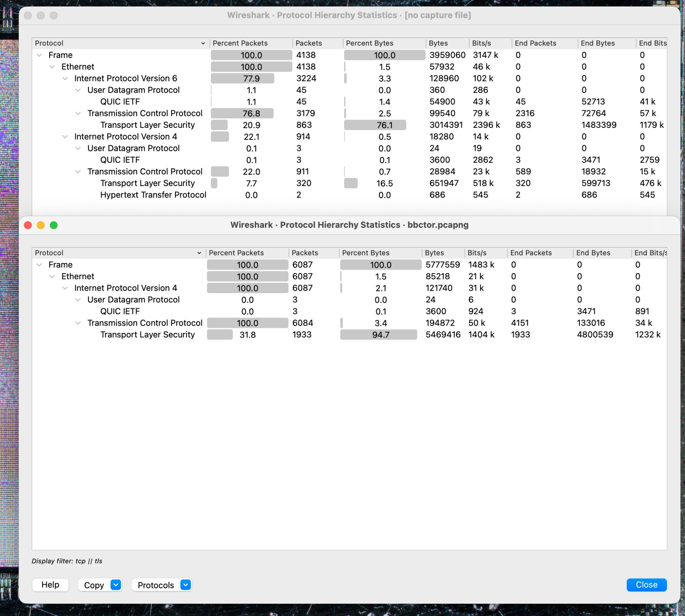Viewport: 685px width, 616px height.
Task: Maximize the bbctor.pcapng window with green button
Action: [54, 225]
